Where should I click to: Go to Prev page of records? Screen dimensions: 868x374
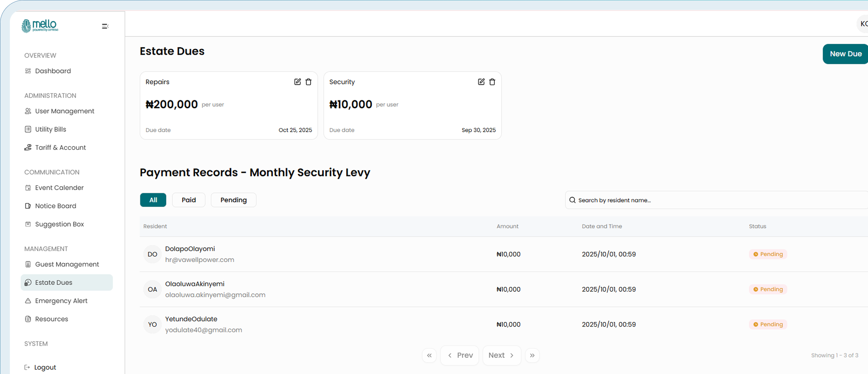(460, 355)
